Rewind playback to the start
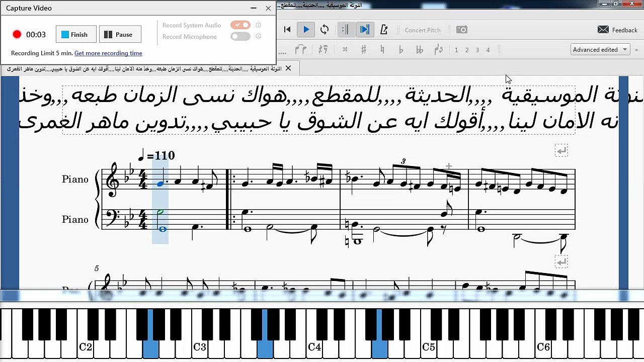 click(287, 30)
